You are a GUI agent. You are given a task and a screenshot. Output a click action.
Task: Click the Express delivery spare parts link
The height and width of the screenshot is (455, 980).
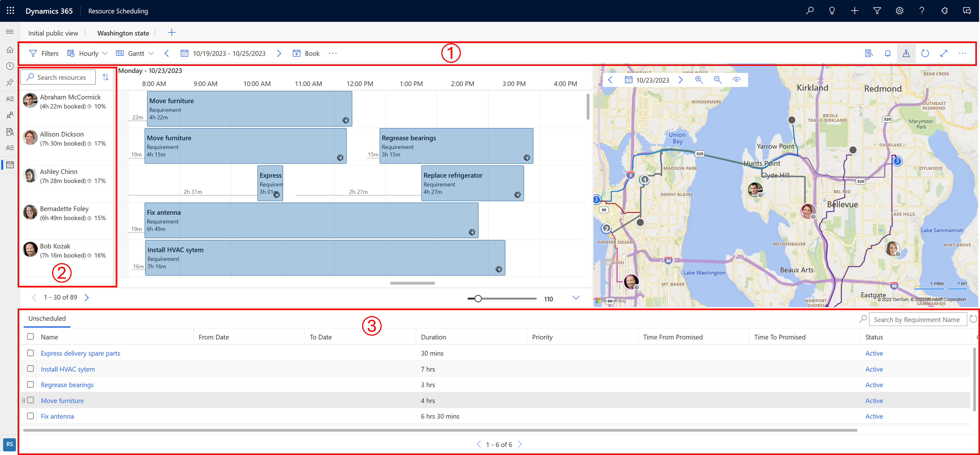click(x=81, y=353)
